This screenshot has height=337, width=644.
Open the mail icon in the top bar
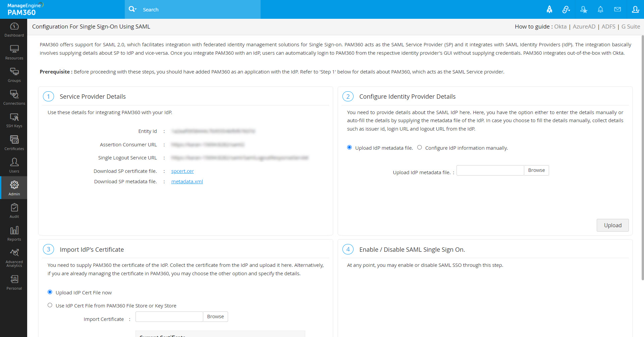point(618,9)
